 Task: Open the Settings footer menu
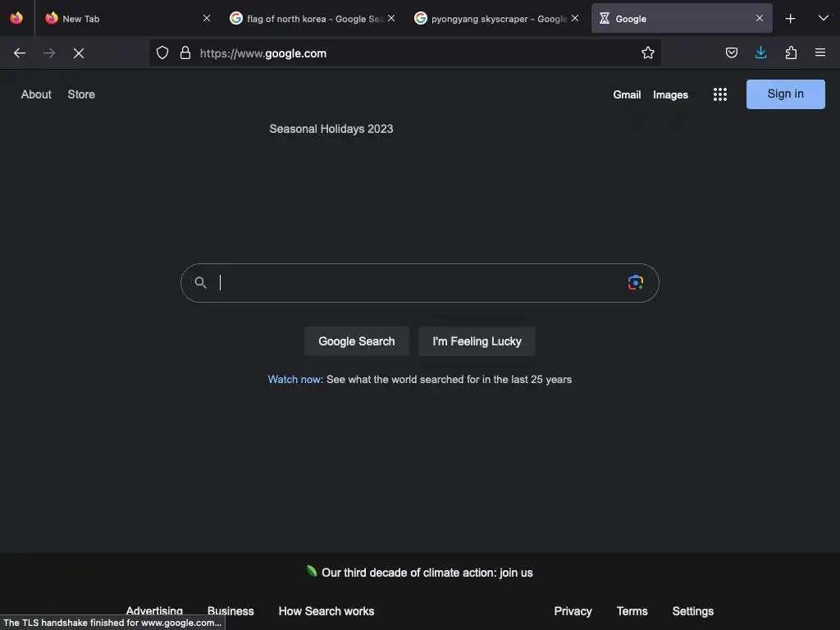pos(692,610)
